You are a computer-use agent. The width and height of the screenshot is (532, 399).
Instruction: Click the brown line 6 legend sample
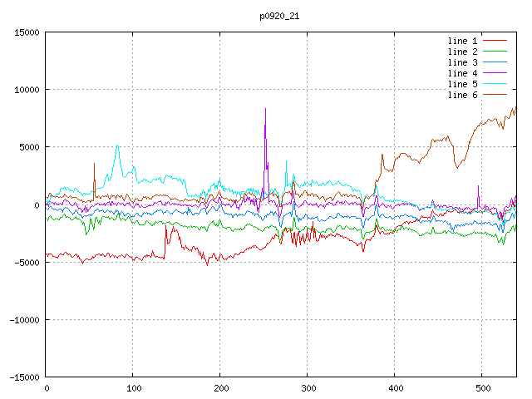[495, 94]
